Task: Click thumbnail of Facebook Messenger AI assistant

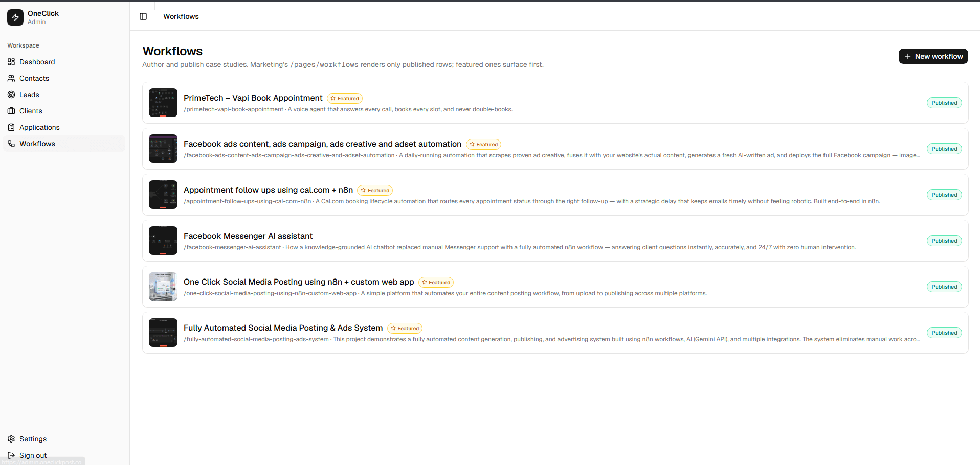Action: [163, 241]
